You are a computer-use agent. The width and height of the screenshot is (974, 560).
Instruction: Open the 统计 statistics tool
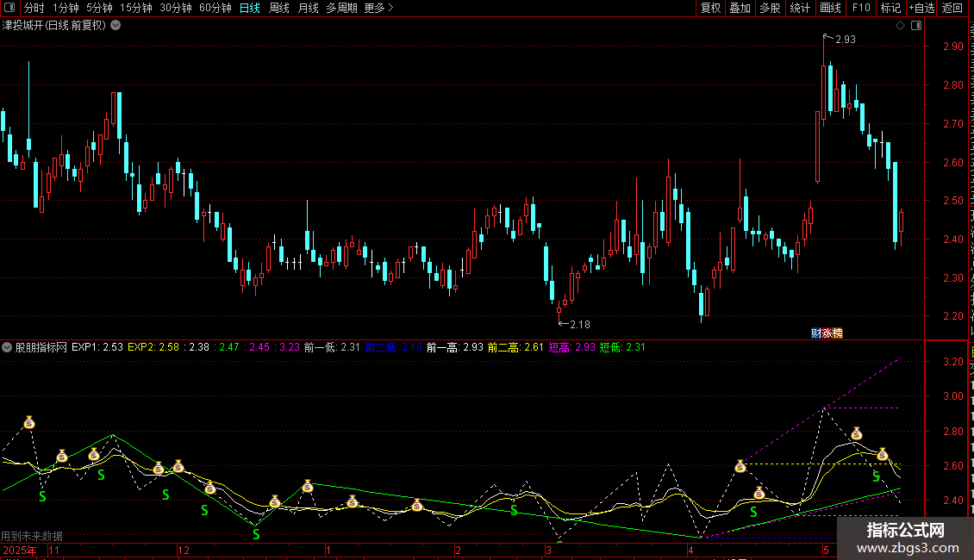pyautogui.click(x=800, y=8)
